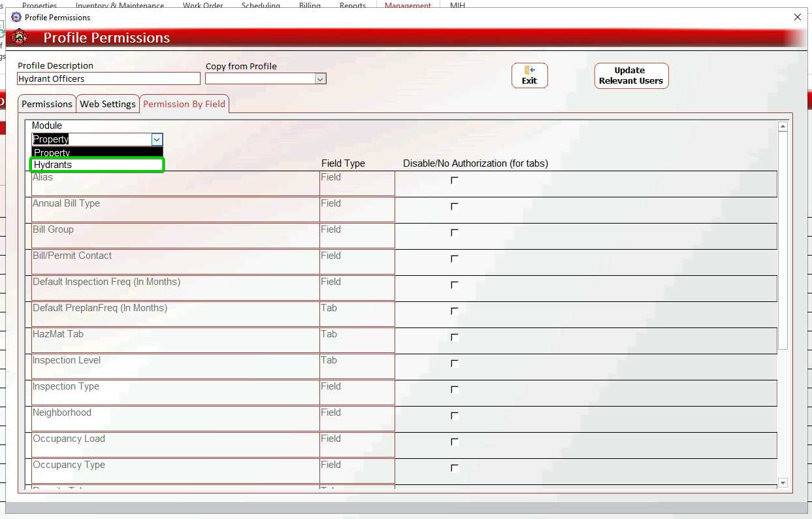Expand the Copy from Profile dropdown
Screen dimensions: 812x519
pyautogui.click(x=320, y=79)
